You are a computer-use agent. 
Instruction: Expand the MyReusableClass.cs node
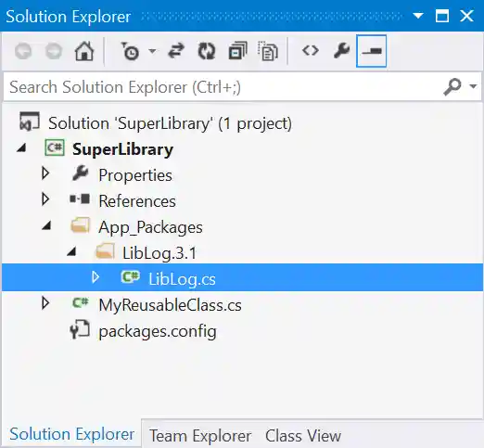tap(45, 303)
